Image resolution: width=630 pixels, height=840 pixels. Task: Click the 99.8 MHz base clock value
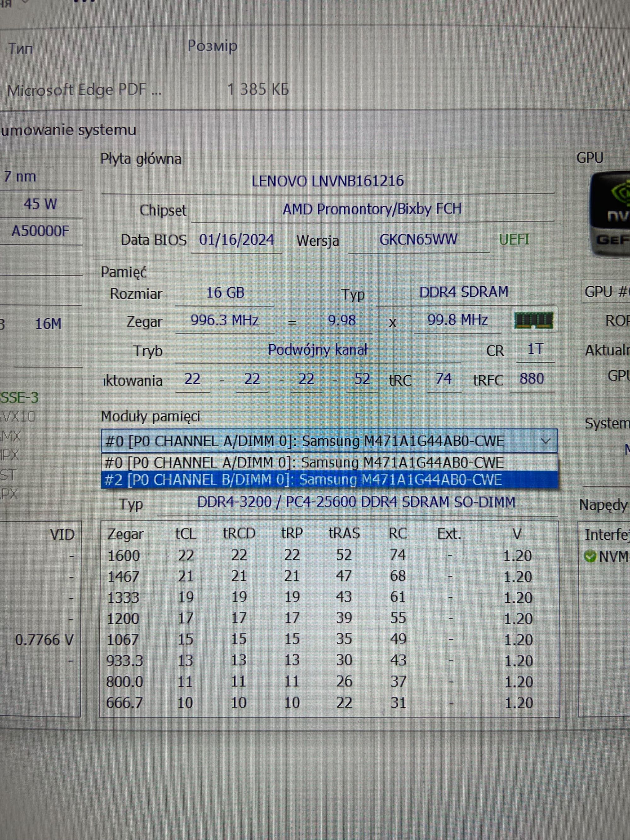458,320
